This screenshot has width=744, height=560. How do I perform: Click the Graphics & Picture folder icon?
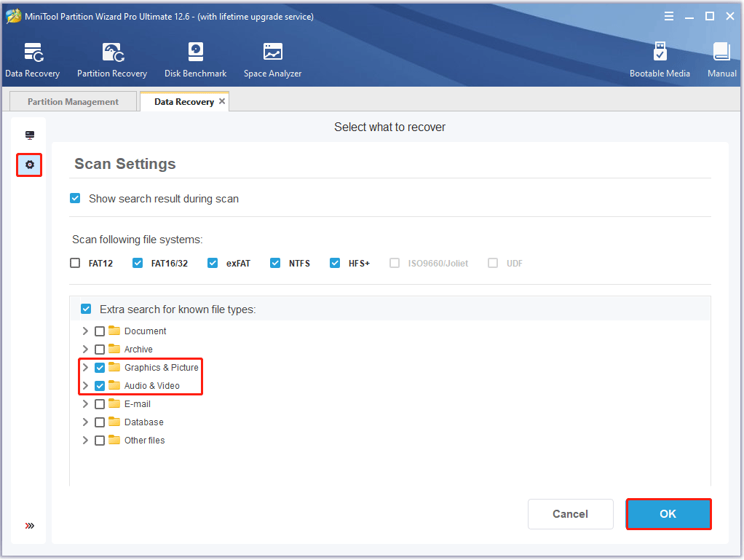pyautogui.click(x=114, y=367)
